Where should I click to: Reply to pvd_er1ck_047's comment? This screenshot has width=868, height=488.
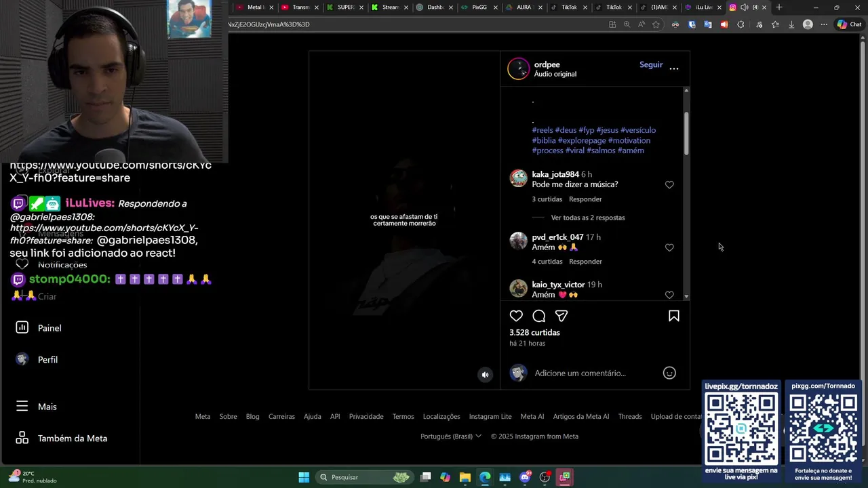tap(585, 262)
